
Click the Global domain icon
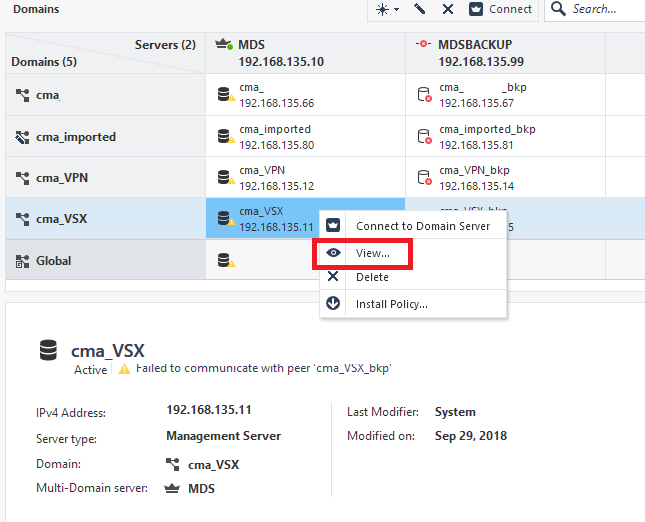[23, 261]
